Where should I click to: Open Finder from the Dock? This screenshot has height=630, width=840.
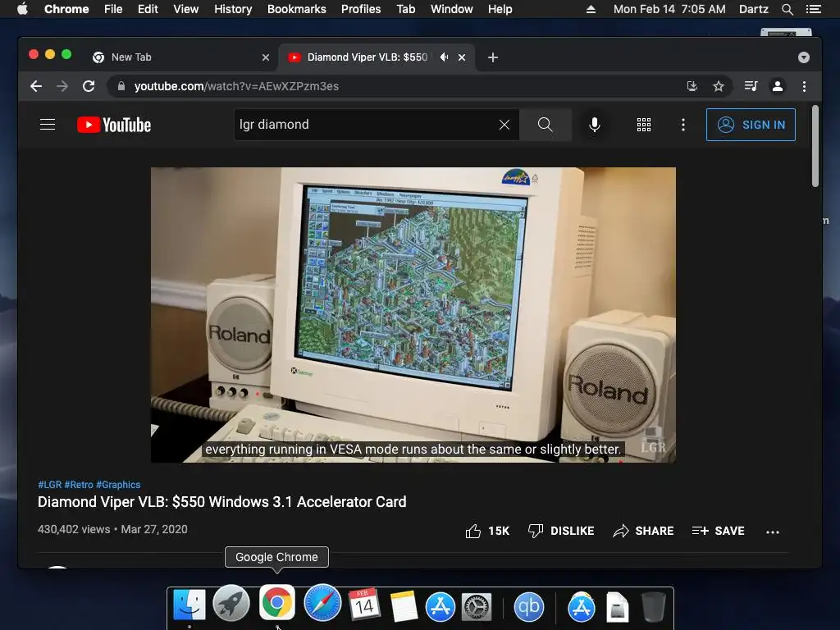pos(189,605)
